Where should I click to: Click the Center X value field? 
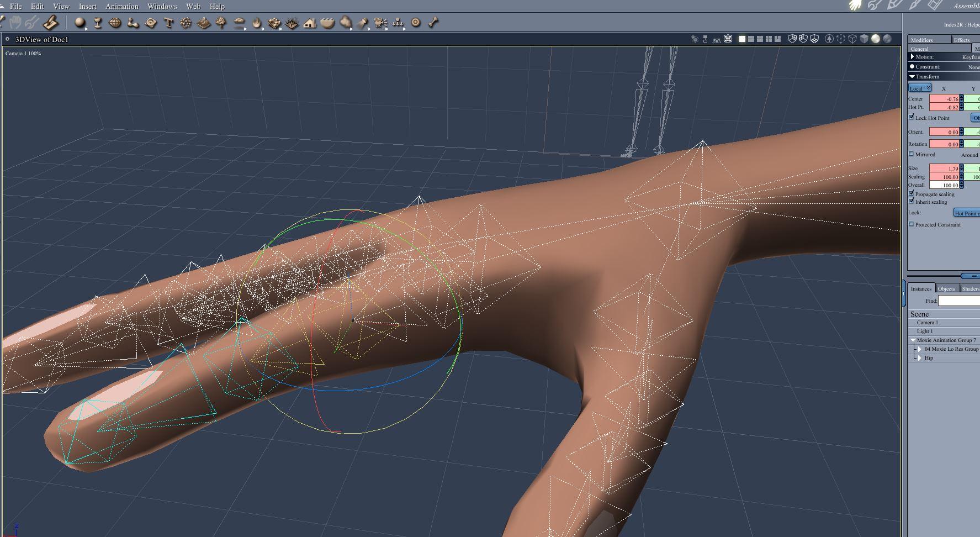pos(944,99)
